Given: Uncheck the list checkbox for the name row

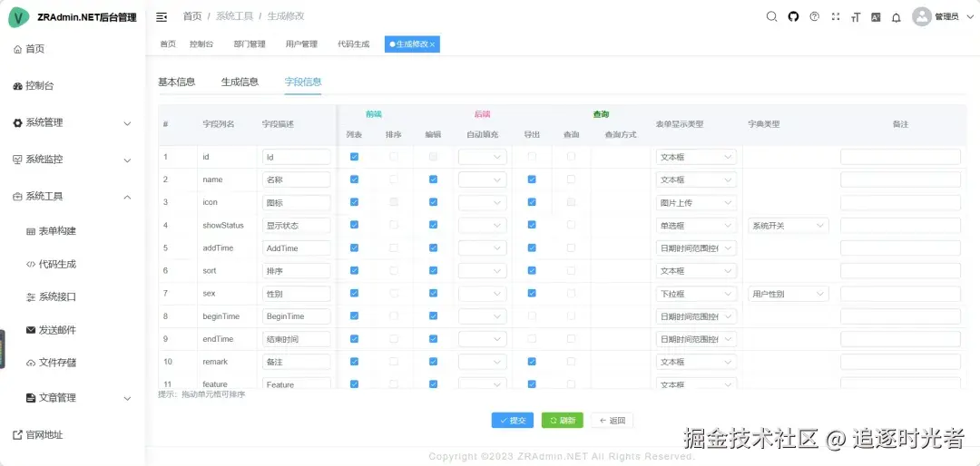Looking at the screenshot, I should pyautogui.click(x=355, y=180).
